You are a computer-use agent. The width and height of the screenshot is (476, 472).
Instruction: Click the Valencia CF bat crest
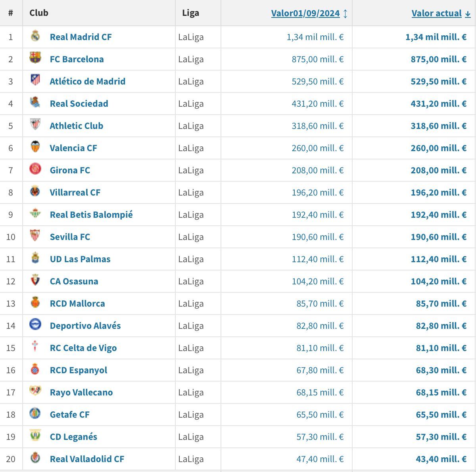point(36,148)
